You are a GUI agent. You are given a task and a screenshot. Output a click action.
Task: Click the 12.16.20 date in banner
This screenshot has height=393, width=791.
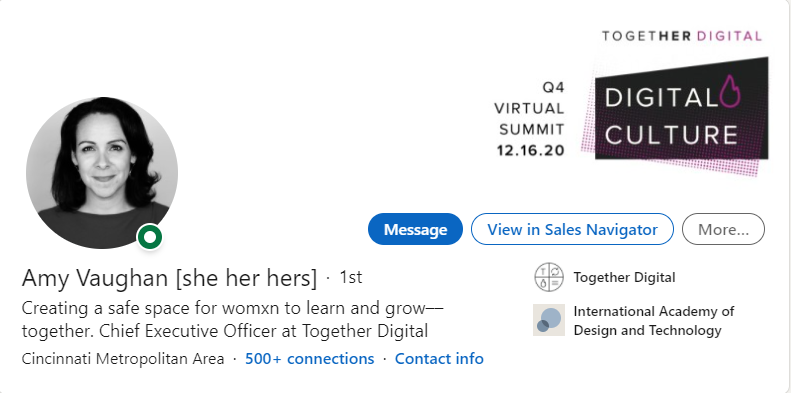(x=530, y=150)
